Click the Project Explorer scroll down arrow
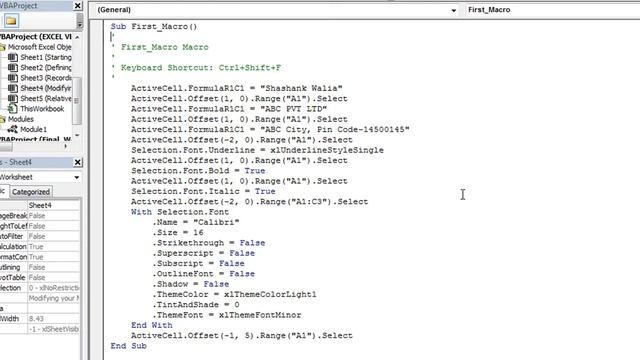Screen dimensions: 640x360 (77, 135)
